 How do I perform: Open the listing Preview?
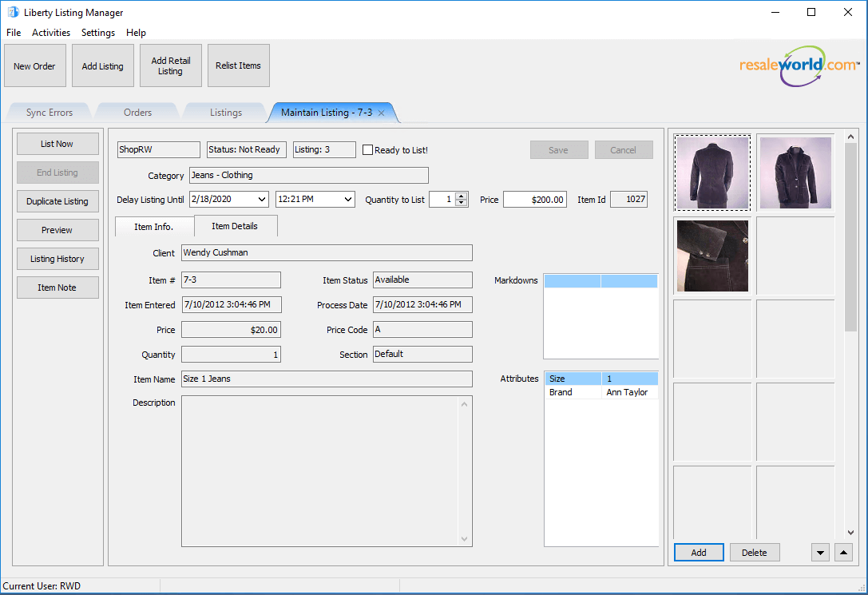[57, 230]
